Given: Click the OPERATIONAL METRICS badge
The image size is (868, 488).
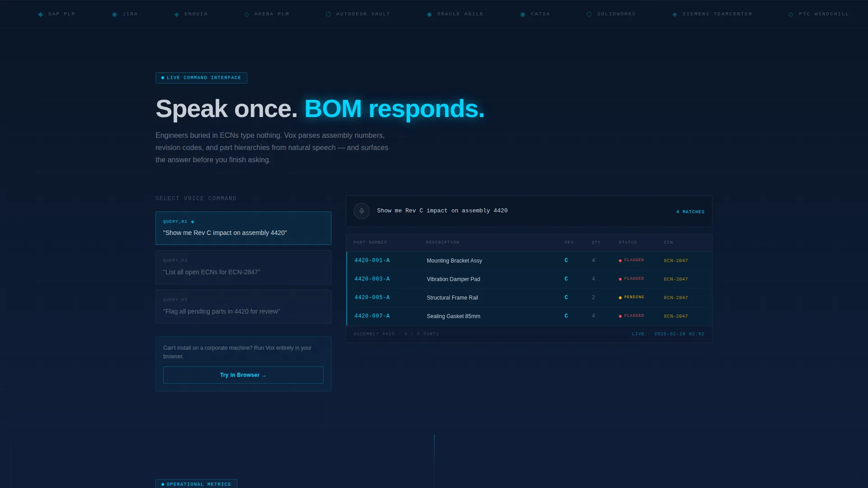Looking at the screenshot, I should coord(196,484).
